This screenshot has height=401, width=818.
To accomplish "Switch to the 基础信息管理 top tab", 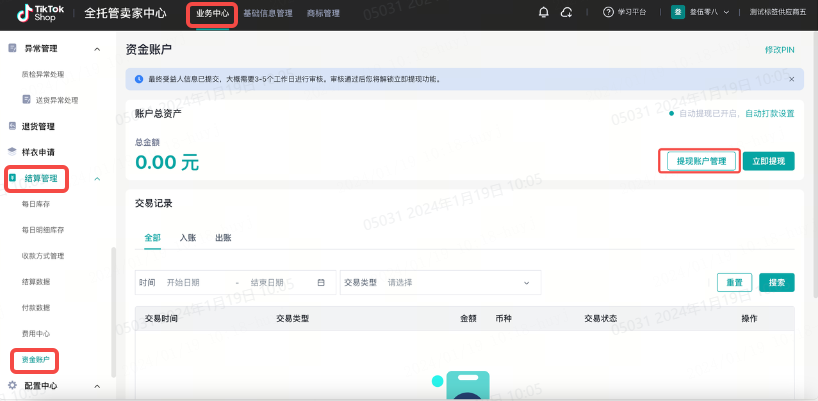I will pos(268,14).
